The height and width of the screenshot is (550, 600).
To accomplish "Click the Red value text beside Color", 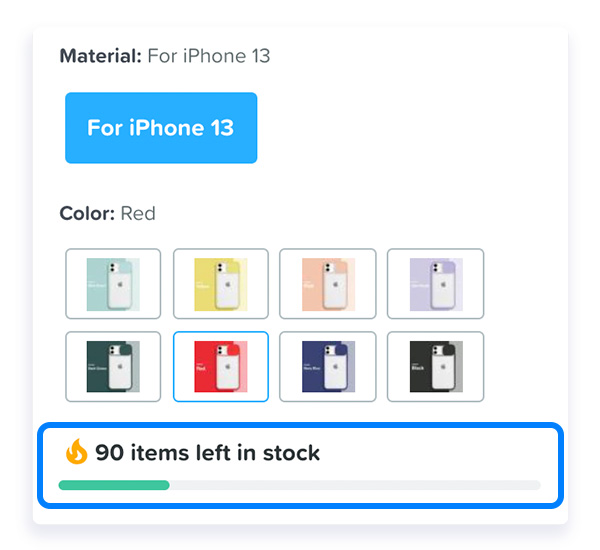I will click(x=138, y=214).
